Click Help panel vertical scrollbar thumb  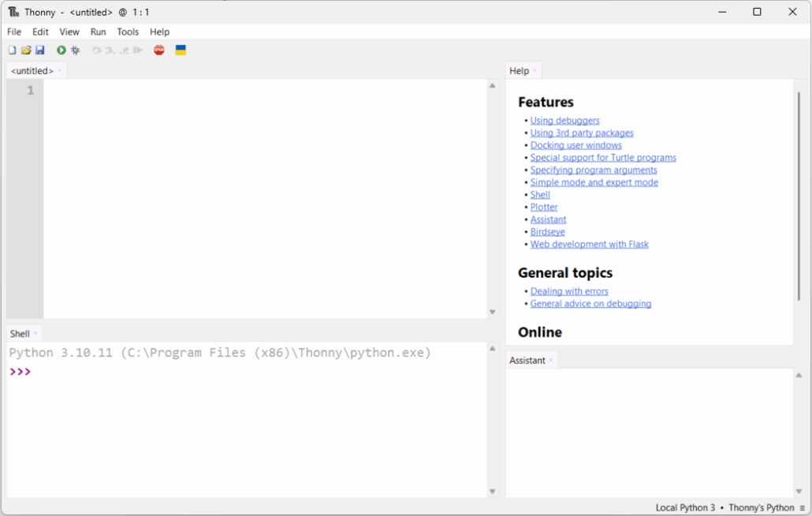[x=799, y=196]
